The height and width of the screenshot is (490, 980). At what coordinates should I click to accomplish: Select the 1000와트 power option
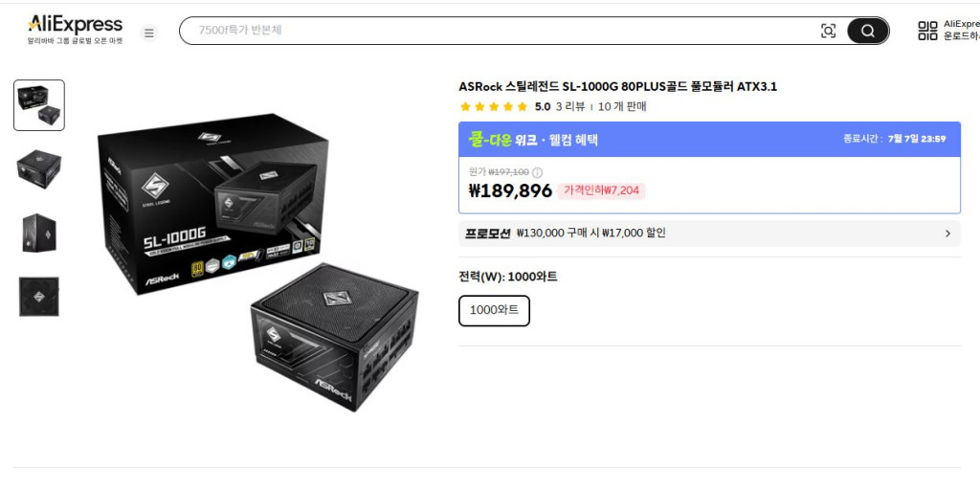494,311
